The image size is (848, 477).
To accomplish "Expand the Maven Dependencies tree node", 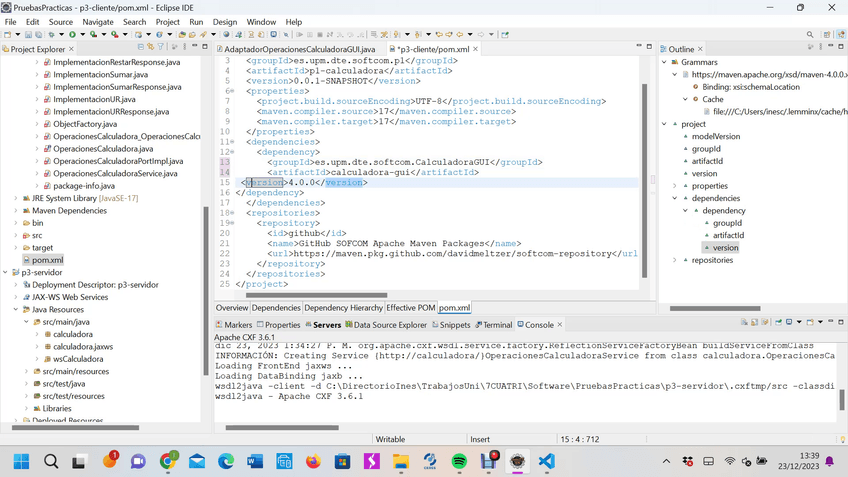I will click(x=16, y=211).
